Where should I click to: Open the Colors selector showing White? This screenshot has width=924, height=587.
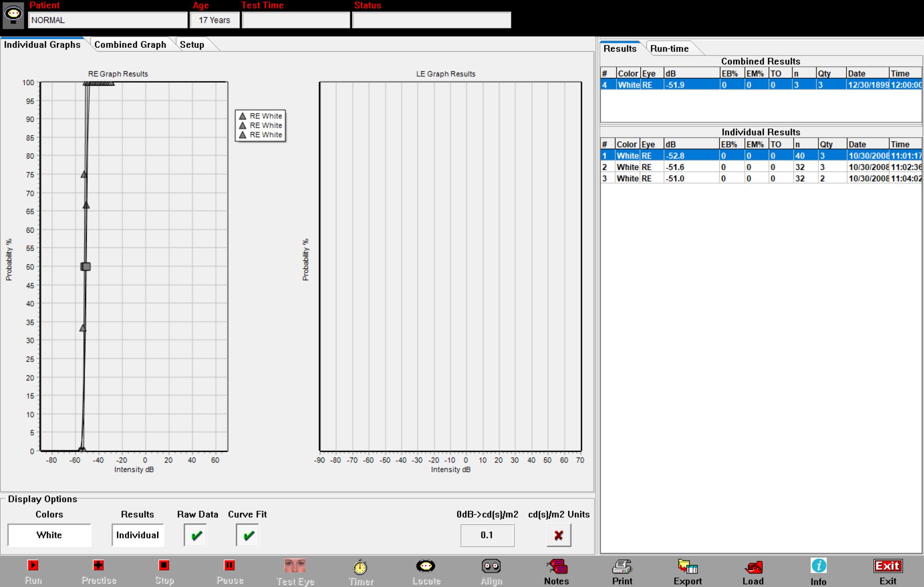(49, 535)
